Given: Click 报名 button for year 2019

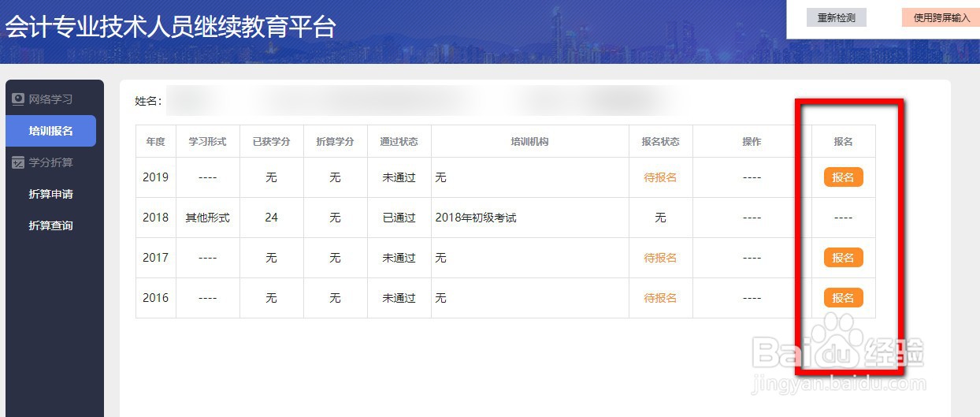Looking at the screenshot, I should coord(843,177).
